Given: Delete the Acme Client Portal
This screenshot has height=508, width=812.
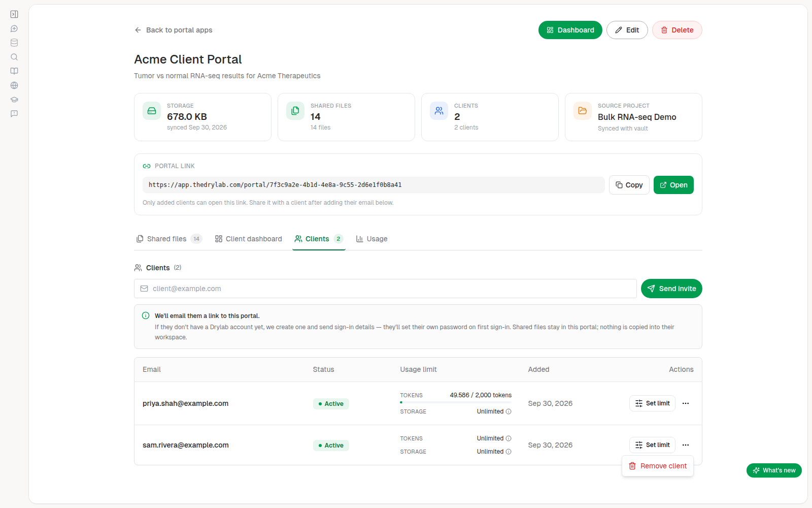Looking at the screenshot, I should click(x=677, y=30).
